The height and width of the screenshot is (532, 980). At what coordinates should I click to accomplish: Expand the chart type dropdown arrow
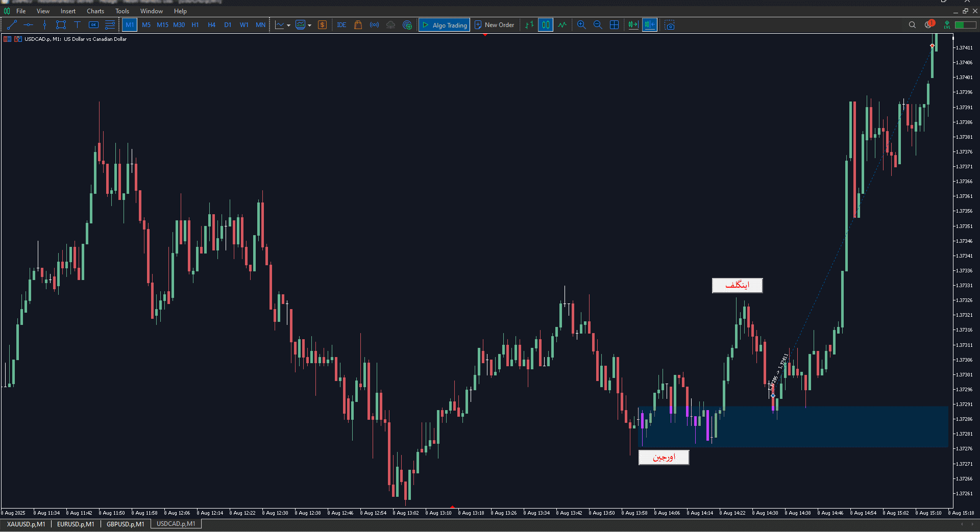tap(289, 25)
